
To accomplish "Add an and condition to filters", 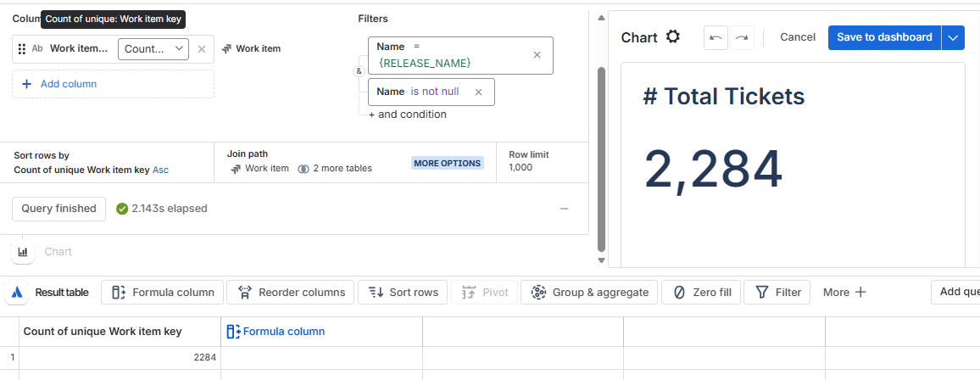I will (x=408, y=115).
